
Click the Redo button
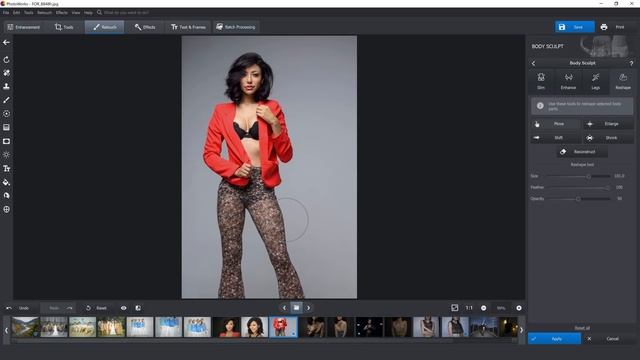point(60,308)
